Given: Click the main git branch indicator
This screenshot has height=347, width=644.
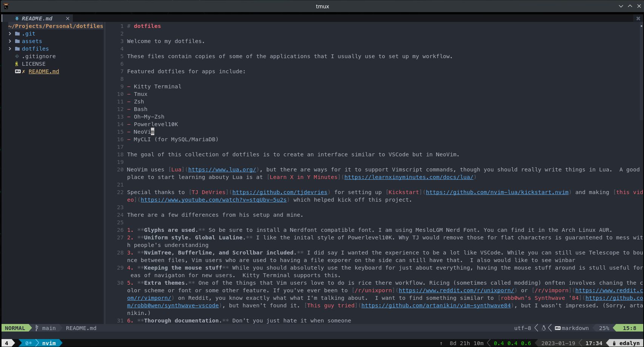Looking at the screenshot, I should coord(49,328).
